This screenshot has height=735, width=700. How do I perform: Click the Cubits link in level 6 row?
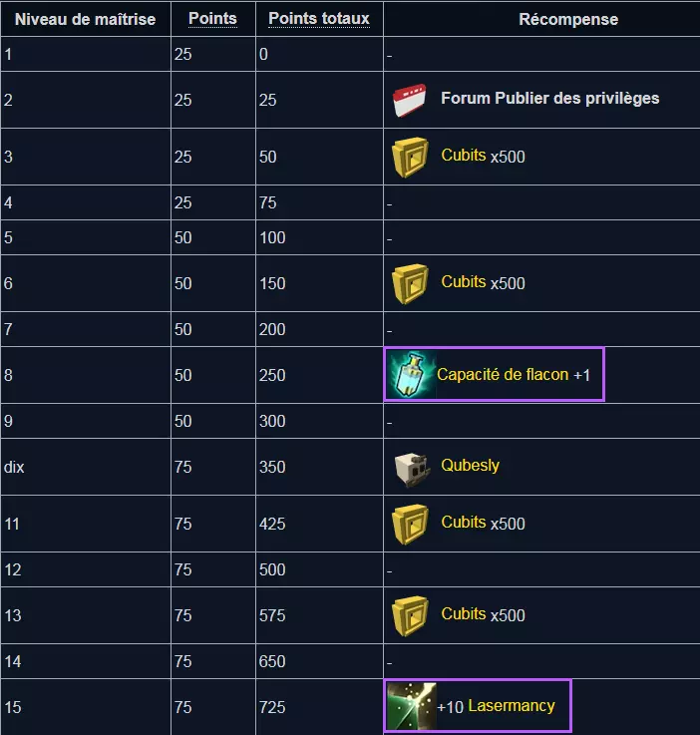point(464,282)
